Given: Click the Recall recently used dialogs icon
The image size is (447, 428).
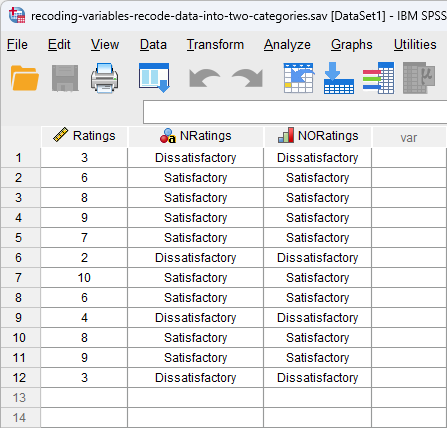Looking at the screenshot, I should pos(154,78).
